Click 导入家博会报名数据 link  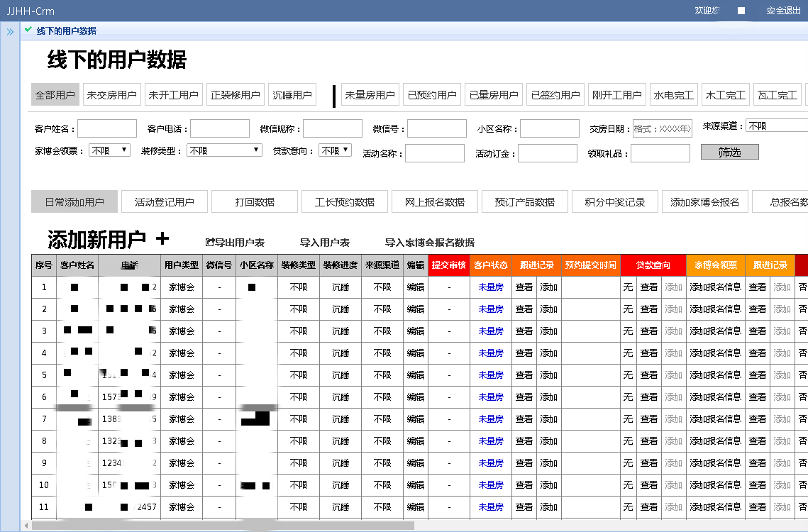pyautogui.click(x=429, y=243)
